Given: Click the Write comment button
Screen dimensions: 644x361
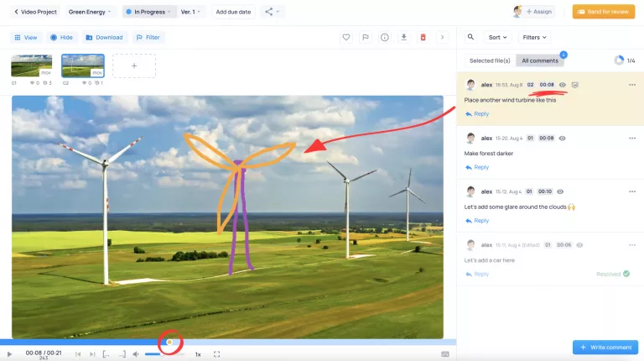Looking at the screenshot, I should click(605, 347).
